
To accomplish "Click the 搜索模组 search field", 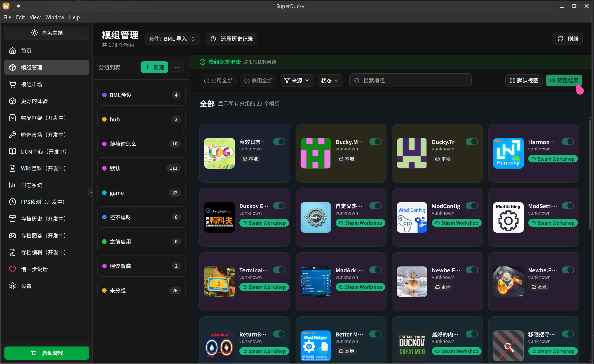I will (410, 80).
